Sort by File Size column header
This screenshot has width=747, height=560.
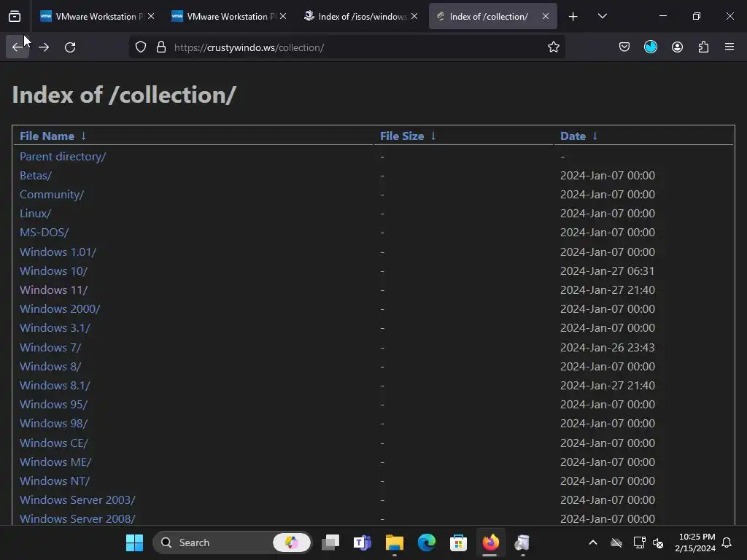tap(402, 136)
